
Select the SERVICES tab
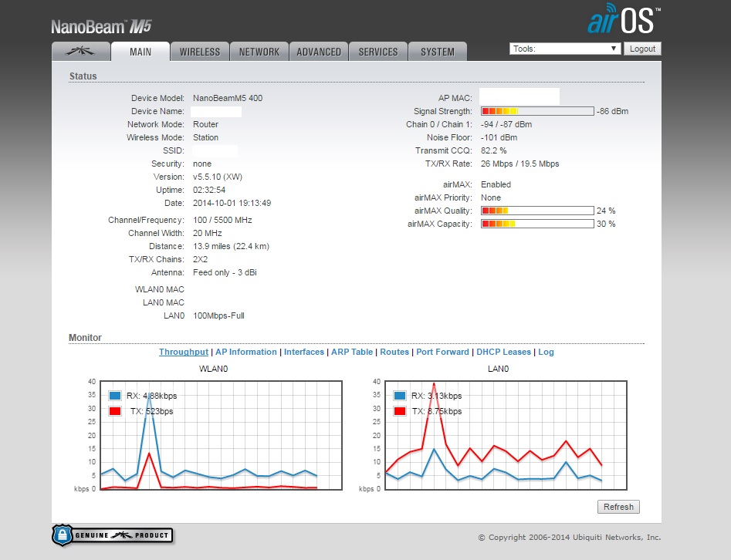[x=378, y=52]
